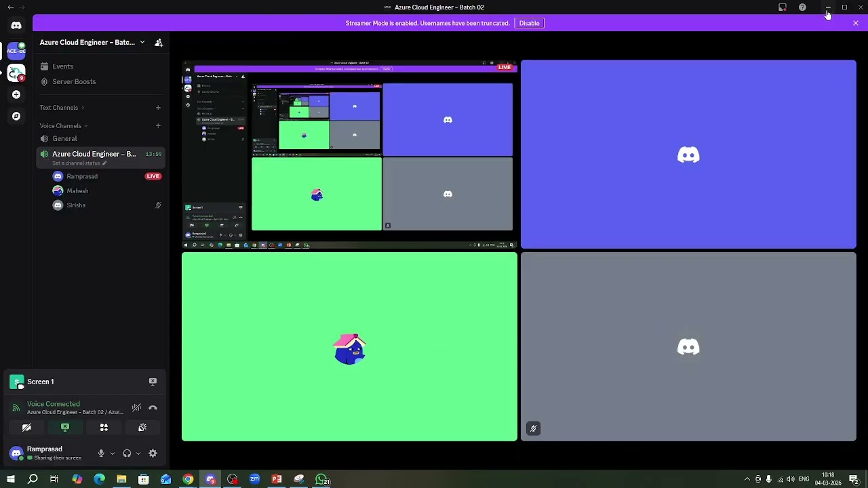Disable Streamer Mode from the purple banner
Viewport: 868px width, 488px height.
530,23
